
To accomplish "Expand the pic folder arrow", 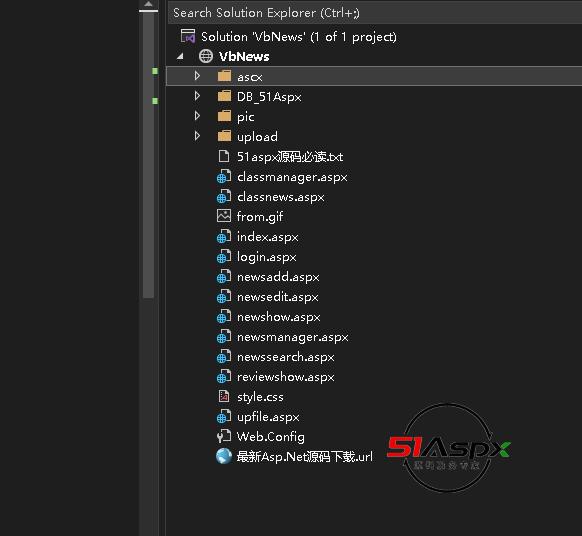I will pos(197,116).
